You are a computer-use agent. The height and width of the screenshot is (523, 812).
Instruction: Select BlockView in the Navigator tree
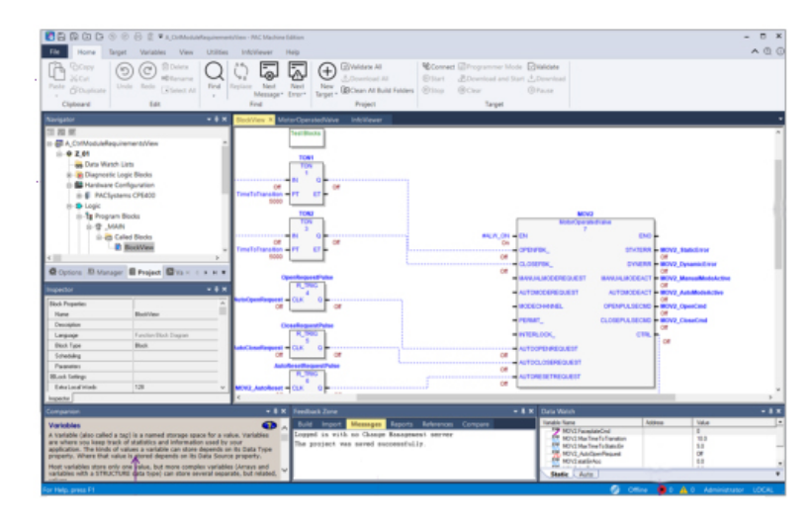coord(137,247)
